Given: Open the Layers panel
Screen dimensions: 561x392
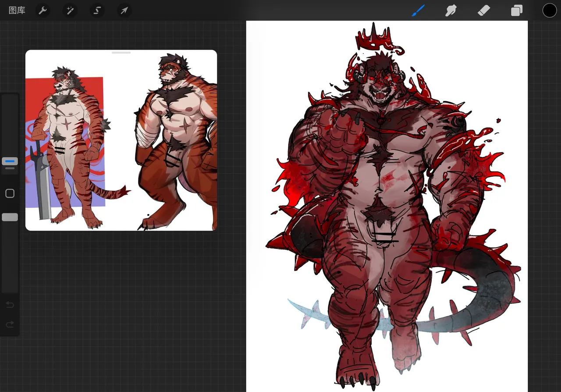Looking at the screenshot, I should tap(517, 11).
